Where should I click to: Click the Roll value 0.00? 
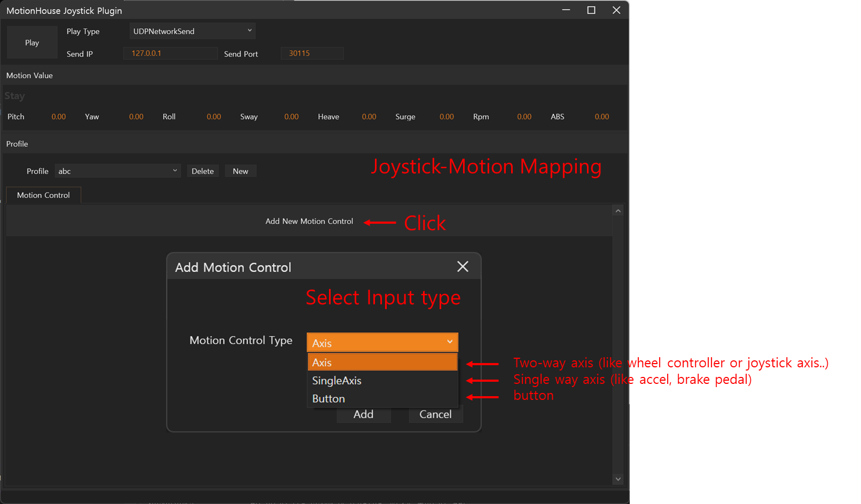tap(214, 116)
